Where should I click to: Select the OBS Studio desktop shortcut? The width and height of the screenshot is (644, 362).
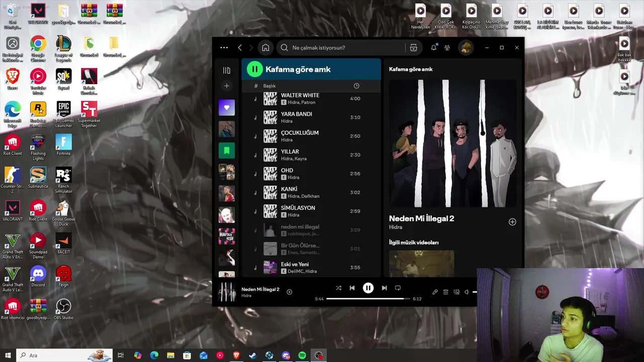[x=63, y=309]
